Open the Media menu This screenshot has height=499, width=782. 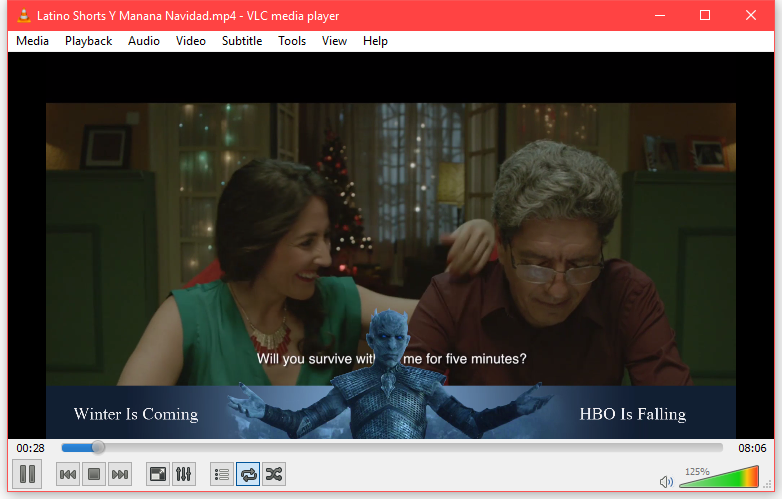point(32,41)
